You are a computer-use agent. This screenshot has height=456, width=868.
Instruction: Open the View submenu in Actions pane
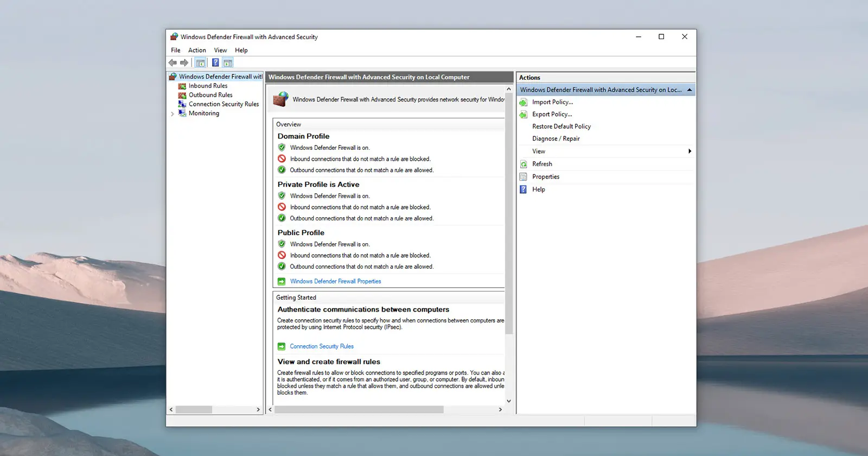539,151
